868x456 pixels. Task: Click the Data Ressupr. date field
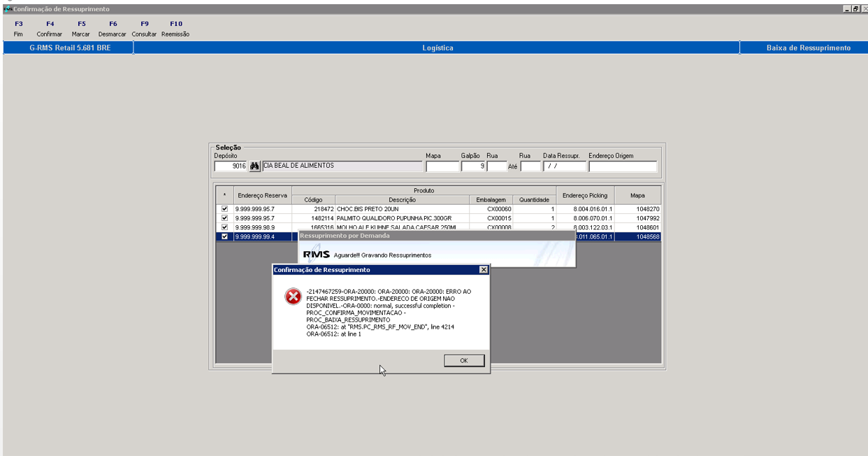tap(565, 166)
